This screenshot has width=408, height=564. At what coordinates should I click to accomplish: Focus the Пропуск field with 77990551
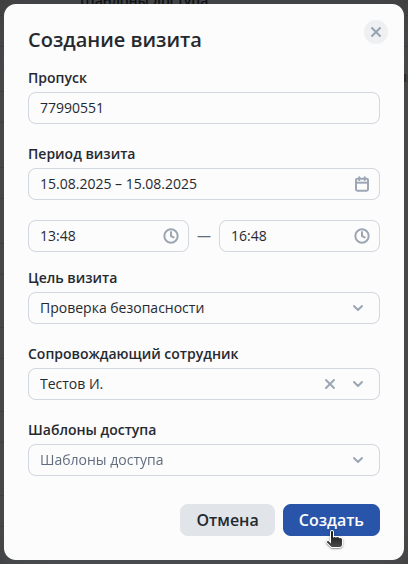point(204,108)
